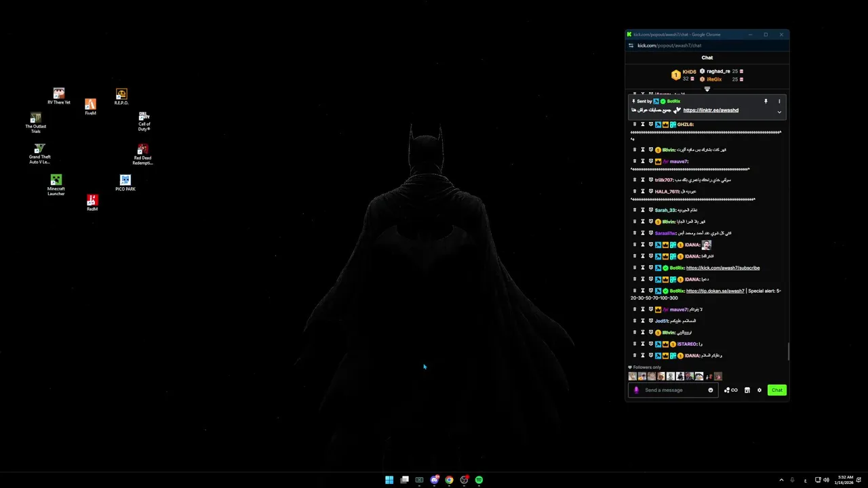The width and height of the screenshot is (868, 488).
Task: Open the tip.dokan.sa/awash7 link
Action: click(x=715, y=291)
